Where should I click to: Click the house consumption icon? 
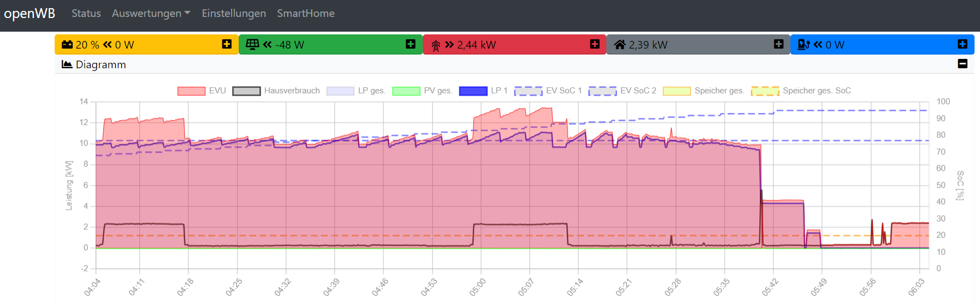click(x=619, y=45)
